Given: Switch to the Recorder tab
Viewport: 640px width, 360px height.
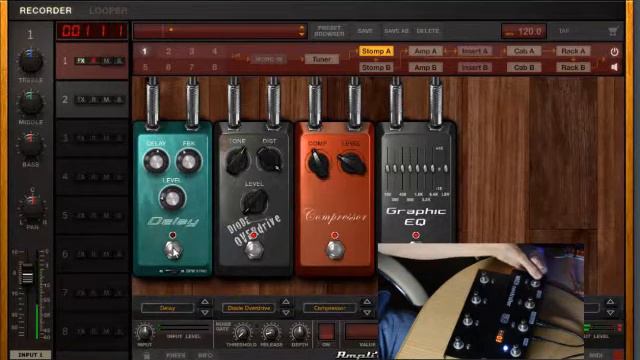Looking at the screenshot, I should coord(45,11).
